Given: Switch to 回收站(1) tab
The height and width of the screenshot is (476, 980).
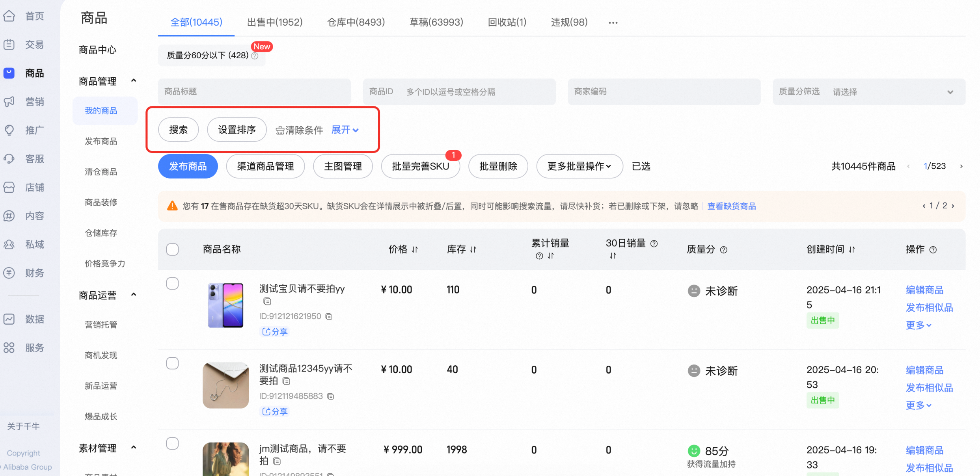Looking at the screenshot, I should (507, 22).
